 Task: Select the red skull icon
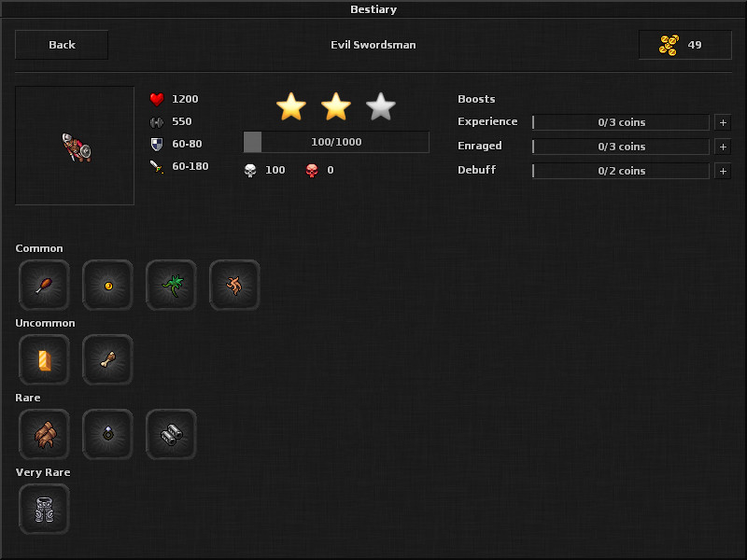[x=312, y=171]
